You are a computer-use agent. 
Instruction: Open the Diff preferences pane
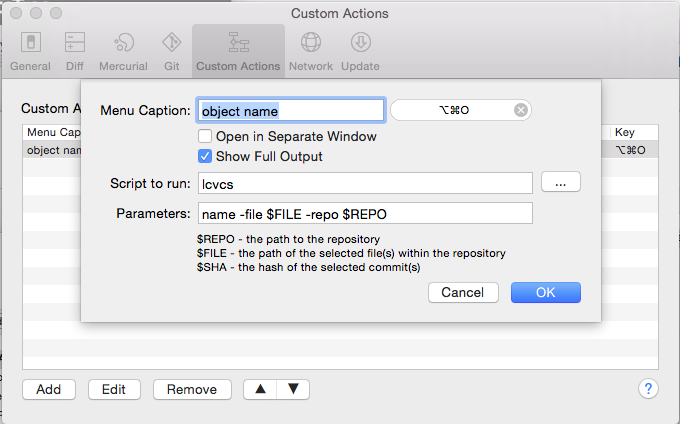[75, 51]
